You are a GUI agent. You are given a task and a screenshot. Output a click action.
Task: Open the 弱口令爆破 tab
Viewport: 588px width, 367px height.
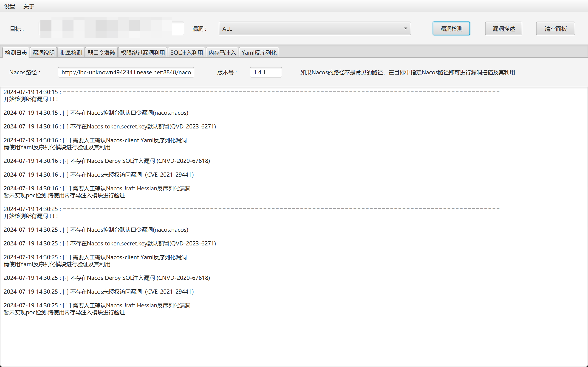coord(101,53)
